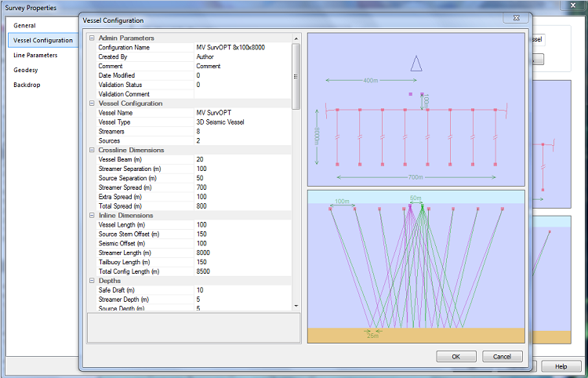Click the empty Validation Comment value

click(x=242, y=94)
